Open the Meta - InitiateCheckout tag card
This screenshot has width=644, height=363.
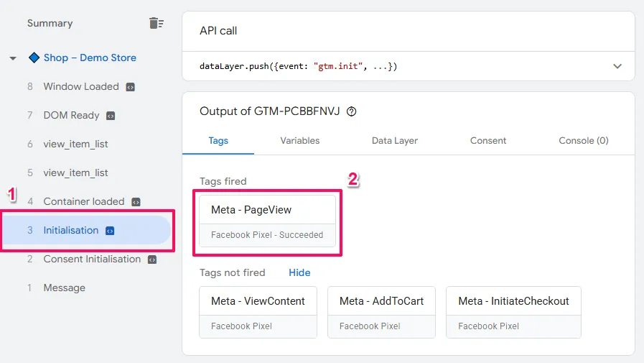(513, 312)
